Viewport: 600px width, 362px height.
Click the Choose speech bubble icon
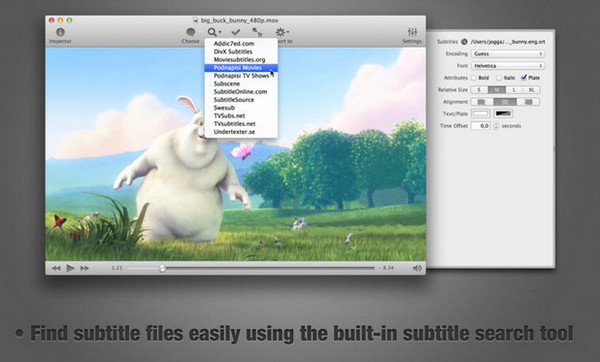[x=191, y=32]
